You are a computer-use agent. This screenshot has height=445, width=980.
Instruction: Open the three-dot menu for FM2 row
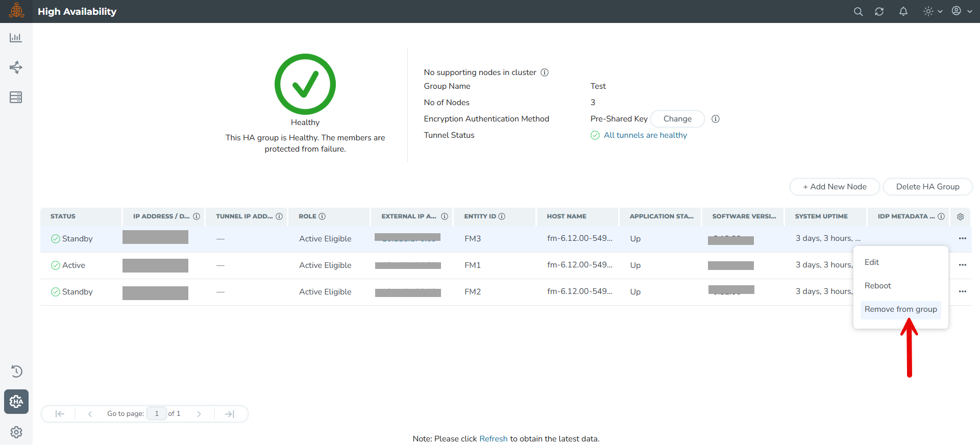[x=962, y=292]
